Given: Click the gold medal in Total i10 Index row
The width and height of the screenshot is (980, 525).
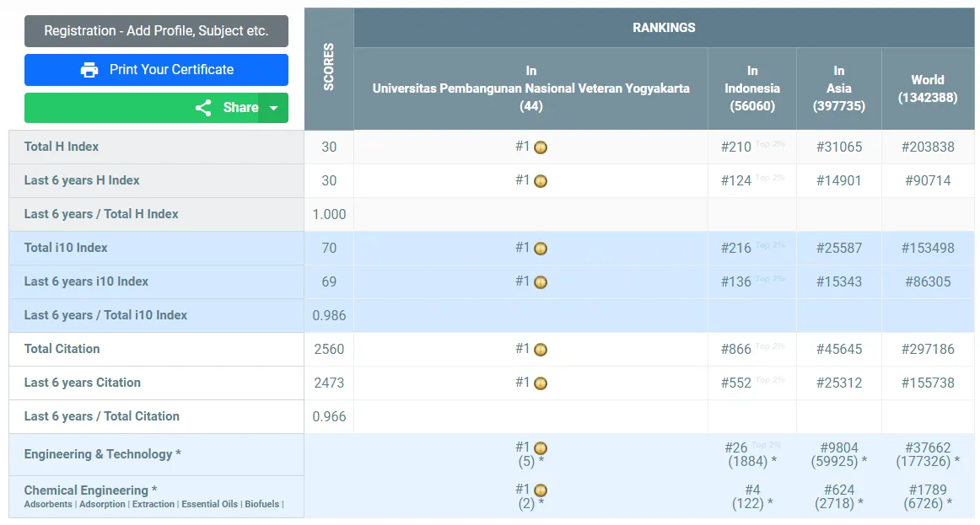Looking at the screenshot, I should pyautogui.click(x=541, y=249).
